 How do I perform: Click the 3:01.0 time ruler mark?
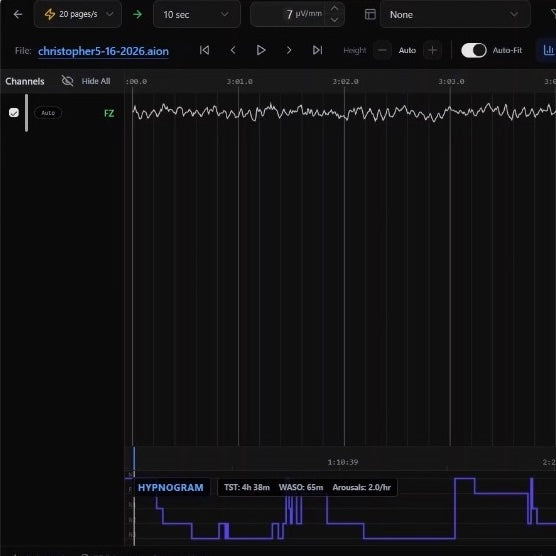tap(240, 82)
